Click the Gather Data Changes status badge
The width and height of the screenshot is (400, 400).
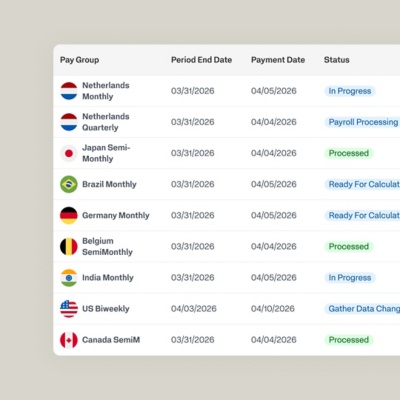pos(362,309)
